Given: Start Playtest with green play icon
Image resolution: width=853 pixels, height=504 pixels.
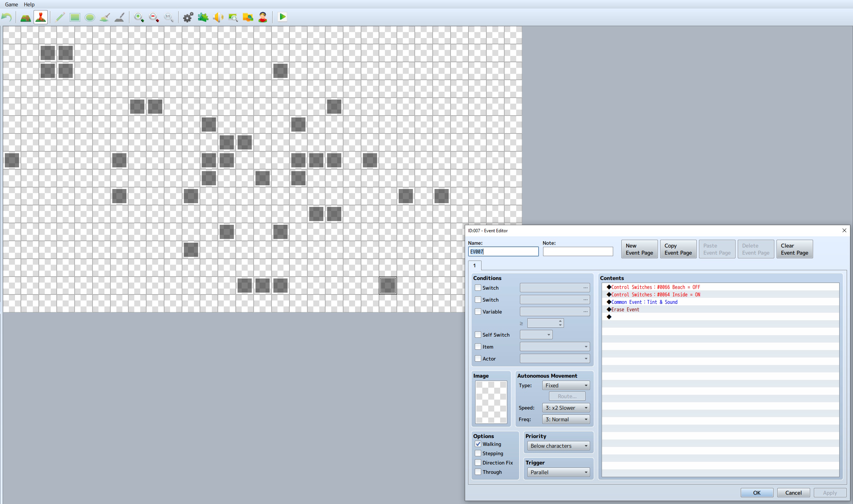Looking at the screenshot, I should click(282, 17).
